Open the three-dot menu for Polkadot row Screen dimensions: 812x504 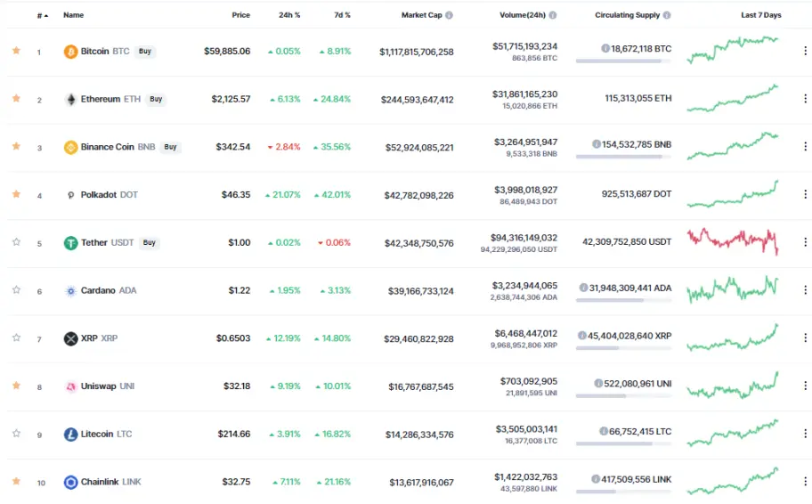tap(805, 194)
